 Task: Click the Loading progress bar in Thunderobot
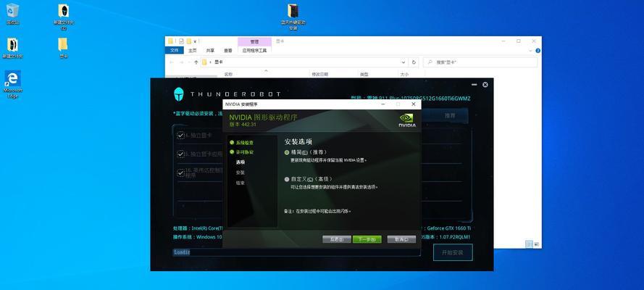point(296,252)
